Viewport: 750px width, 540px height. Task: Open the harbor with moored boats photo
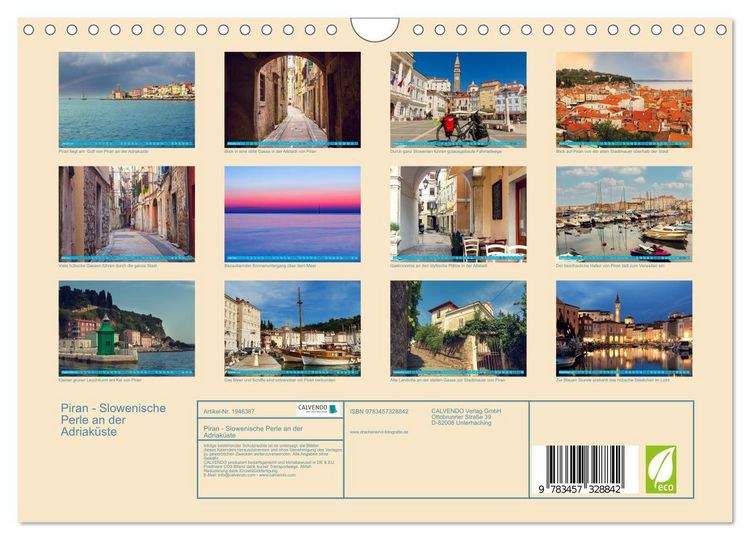coord(624,214)
